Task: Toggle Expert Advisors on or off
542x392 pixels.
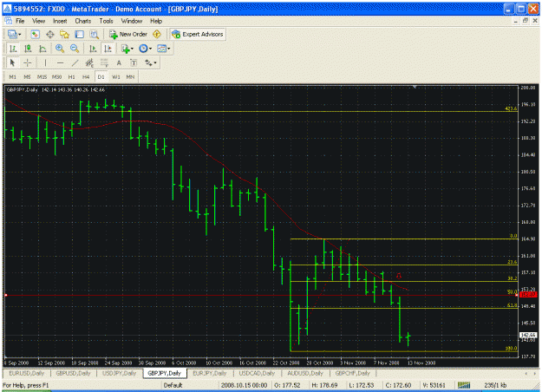Action: coord(198,34)
